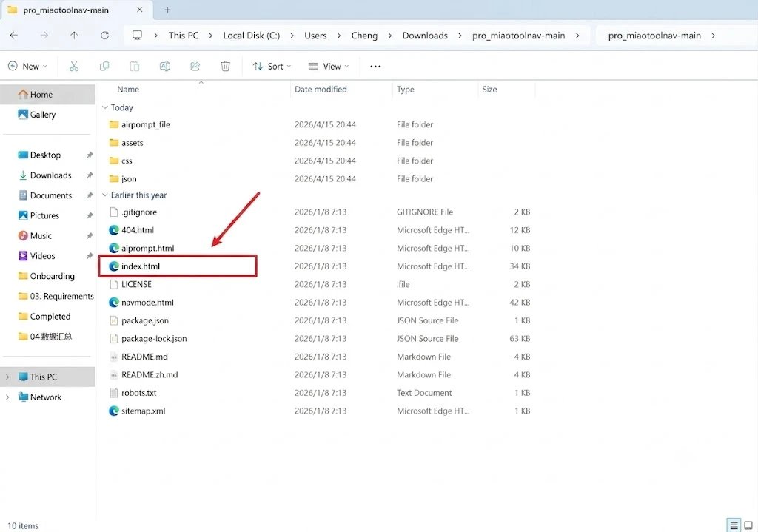
Task: Select the aiprompt.html file name
Action: [x=147, y=249]
